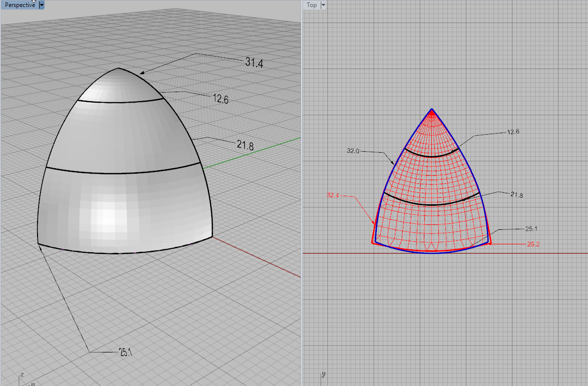Activate the Top viewport title label
The image size is (588, 386).
(312, 5)
